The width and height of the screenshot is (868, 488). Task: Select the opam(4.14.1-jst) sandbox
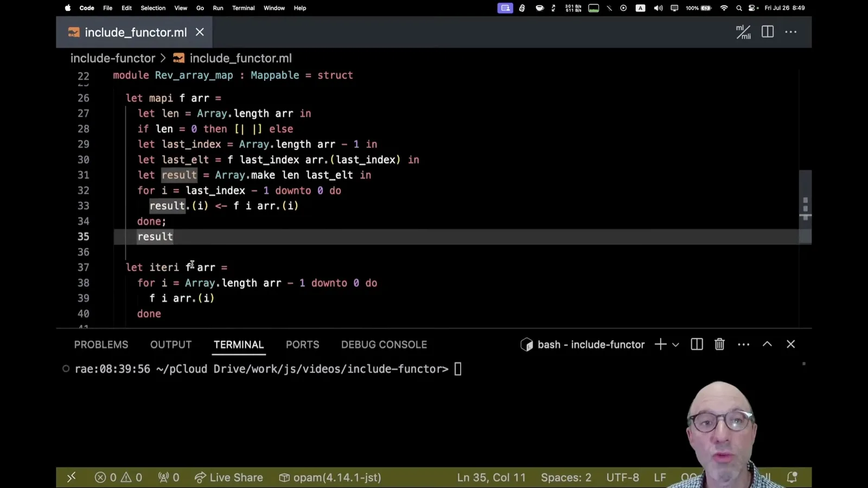pos(330,477)
